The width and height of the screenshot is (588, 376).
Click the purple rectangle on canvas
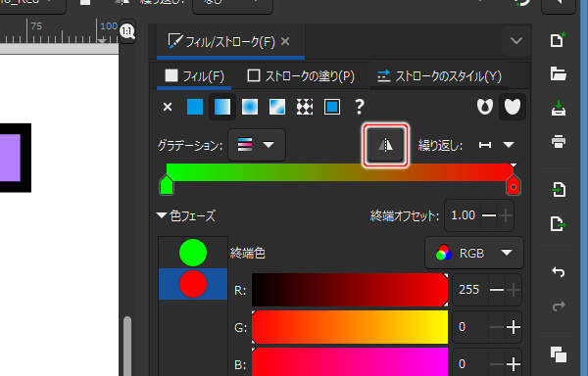[x=10, y=158]
